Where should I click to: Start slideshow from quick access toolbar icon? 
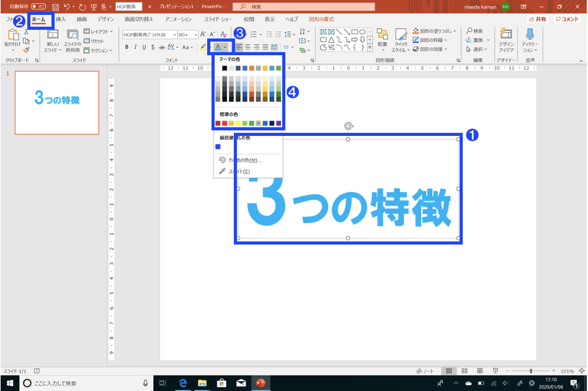pyautogui.click(x=94, y=7)
